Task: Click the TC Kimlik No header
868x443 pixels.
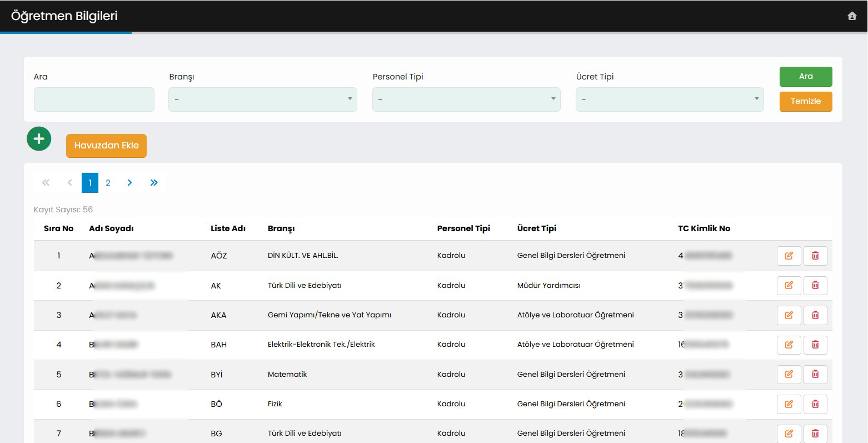Action: (704, 228)
